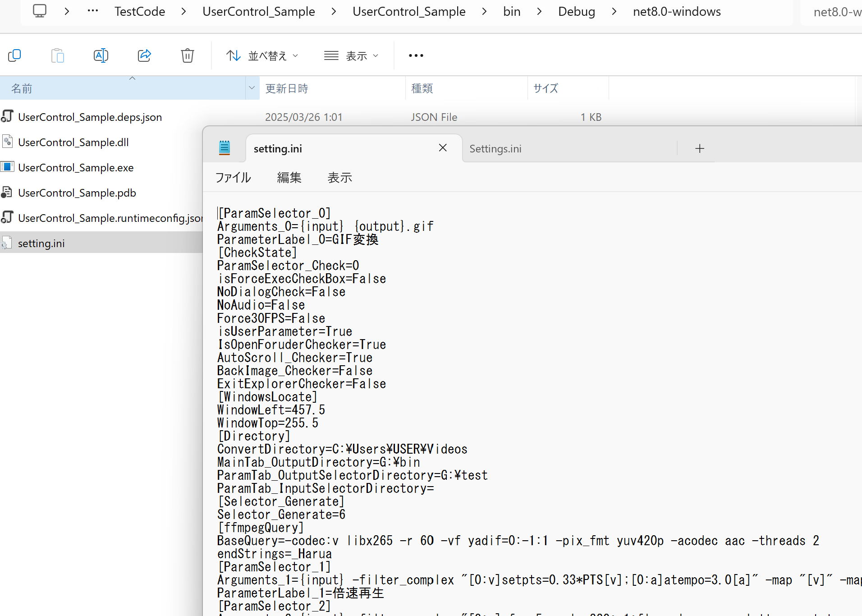The width and height of the screenshot is (862, 616).
Task: Select UserControl_Sample.dll file
Action: click(x=73, y=142)
